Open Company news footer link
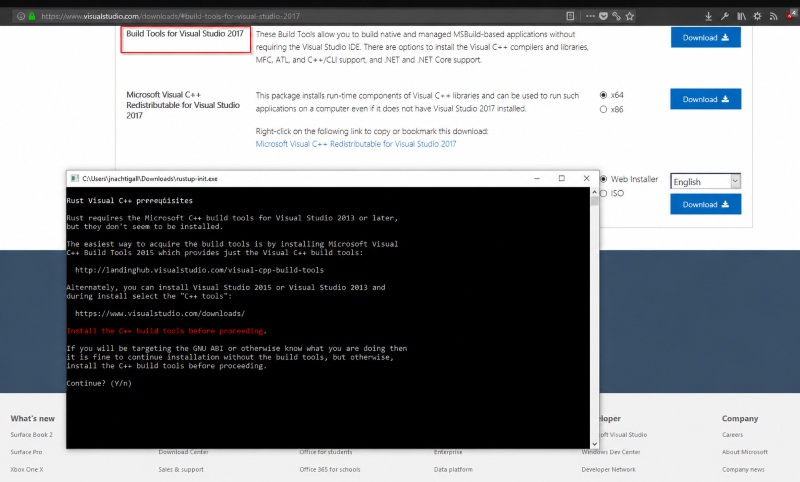Screen dimensions: 800x482 point(743,469)
